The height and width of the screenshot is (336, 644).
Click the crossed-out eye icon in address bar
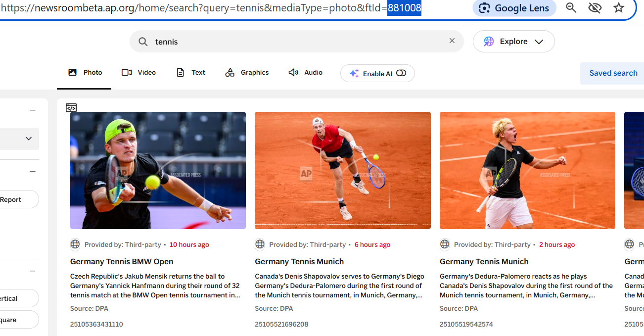(x=595, y=8)
